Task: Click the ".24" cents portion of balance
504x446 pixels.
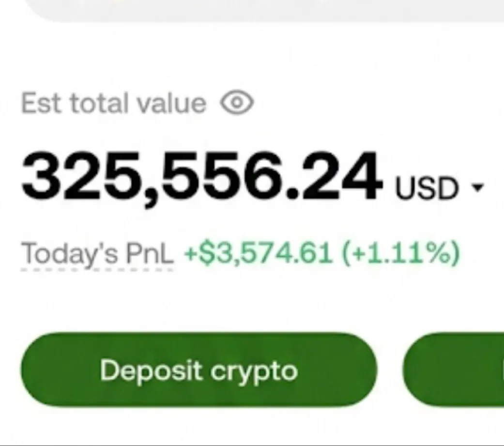Action: click(x=339, y=177)
